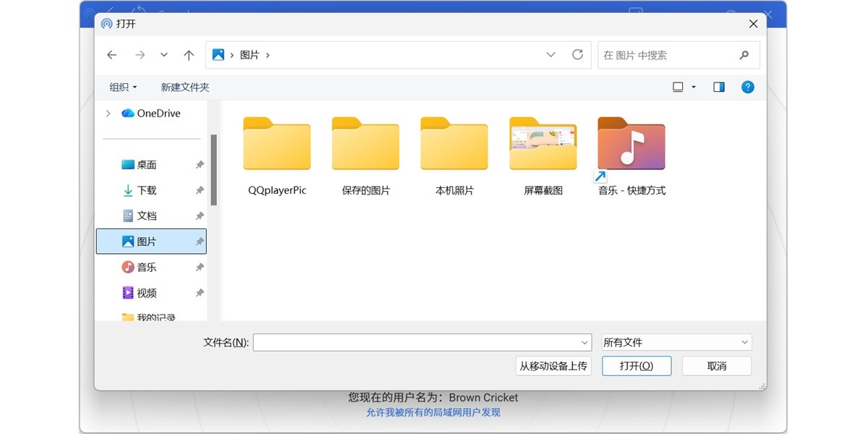The height and width of the screenshot is (434, 868).
Task: Refresh the 图片 folder view
Action: click(577, 54)
